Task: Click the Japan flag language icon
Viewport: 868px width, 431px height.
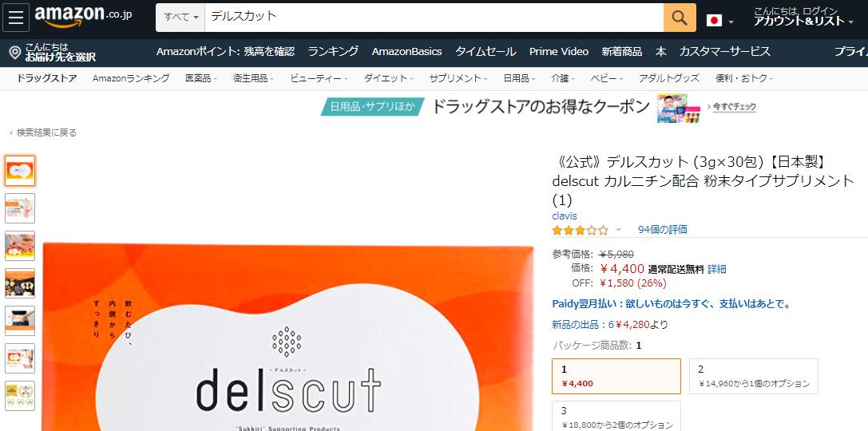Action: [714, 21]
